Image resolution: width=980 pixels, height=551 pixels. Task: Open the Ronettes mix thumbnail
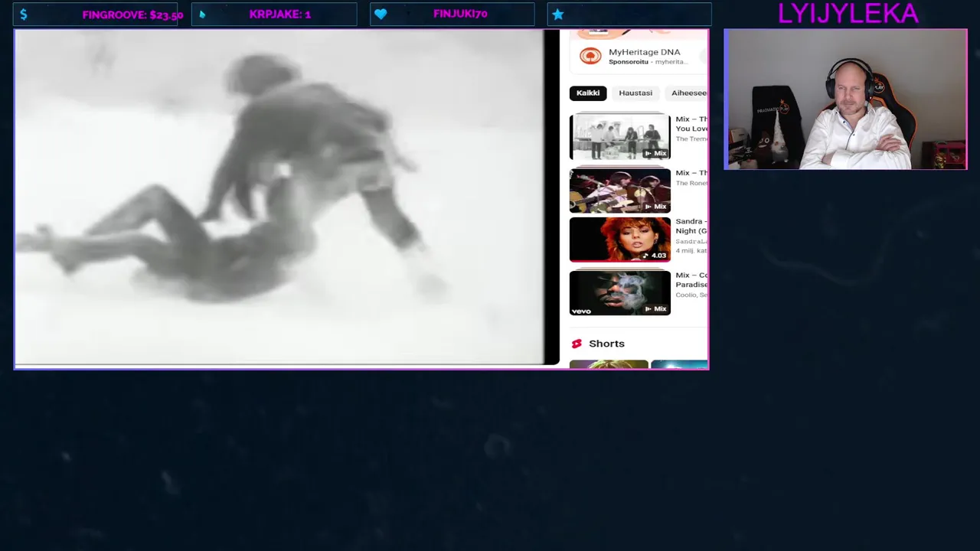tap(620, 190)
